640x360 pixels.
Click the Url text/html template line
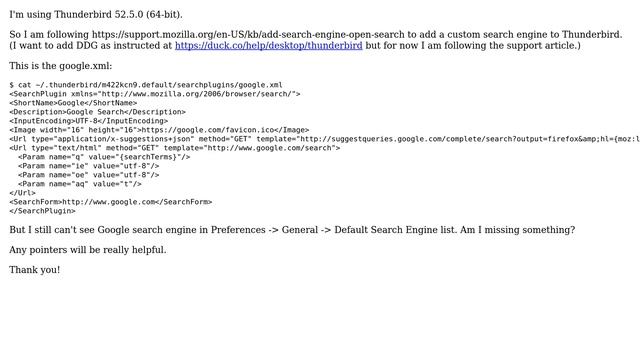pyautogui.click(x=175, y=148)
